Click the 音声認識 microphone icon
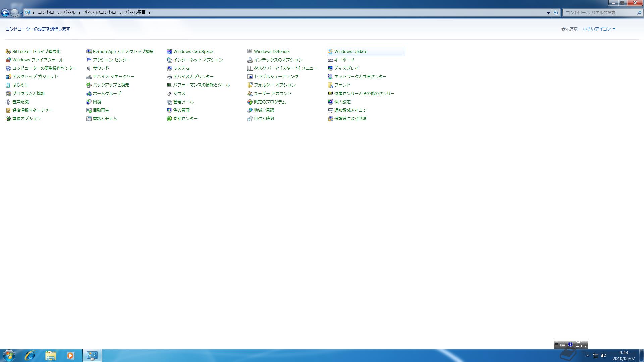Viewport: 644px width, 362px height. [8, 102]
